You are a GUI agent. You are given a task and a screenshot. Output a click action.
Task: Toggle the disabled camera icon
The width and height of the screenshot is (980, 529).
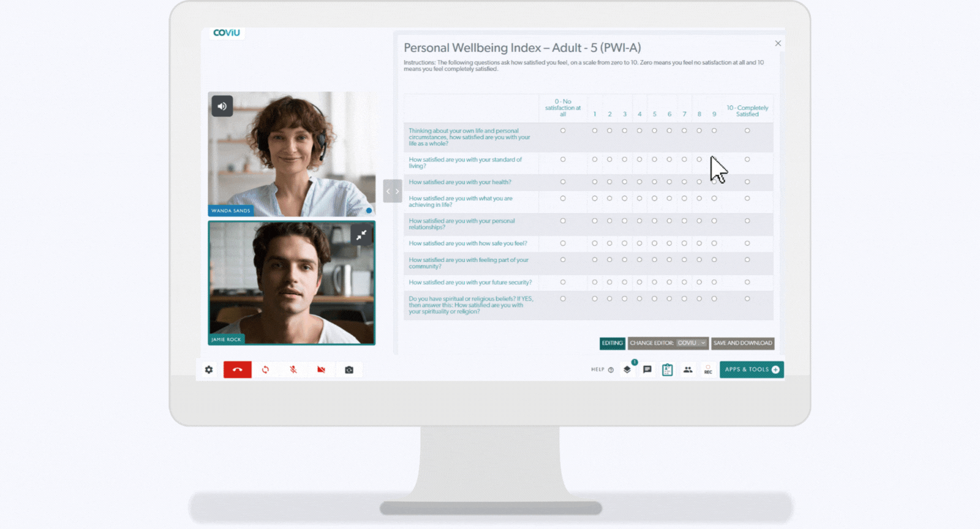click(321, 370)
